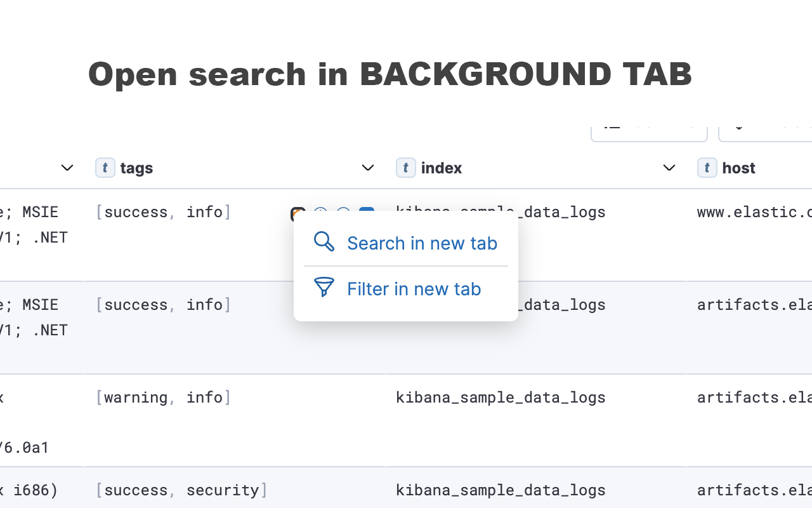The image size is (812, 508).
Task: Click Search in new tab menu item
Action: point(406,243)
